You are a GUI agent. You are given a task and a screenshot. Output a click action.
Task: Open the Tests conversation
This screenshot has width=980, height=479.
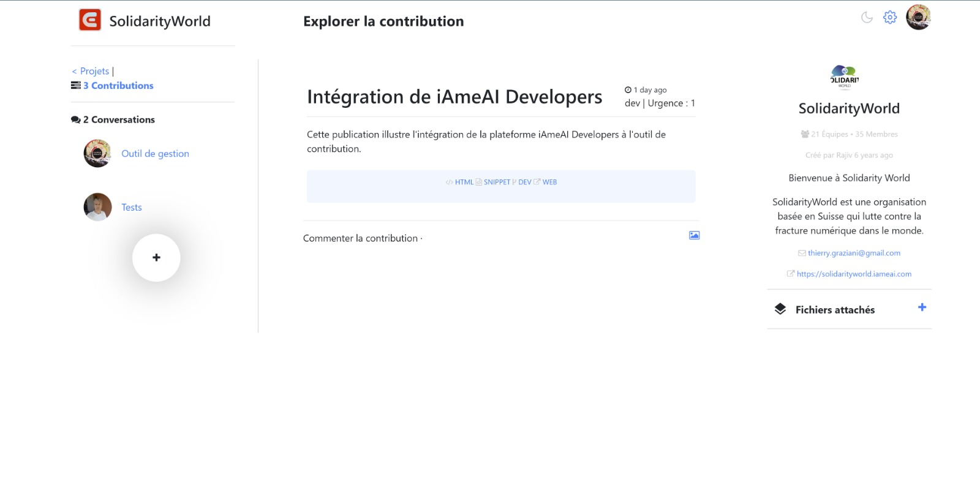click(x=132, y=208)
